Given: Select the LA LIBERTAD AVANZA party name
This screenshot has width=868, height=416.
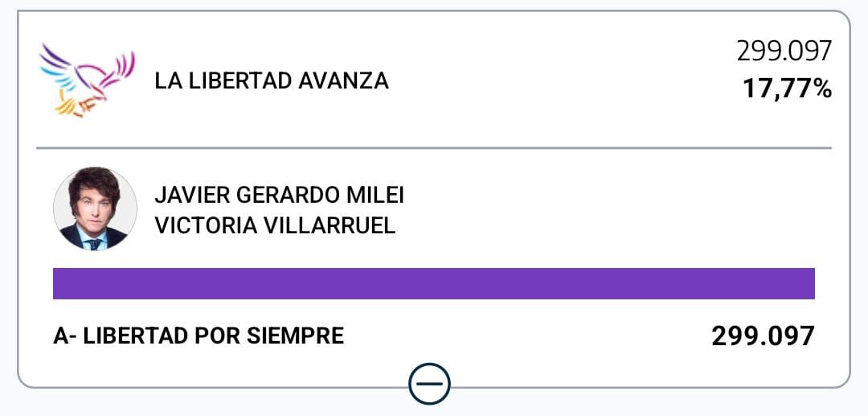Looking at the screenshot, I should (x=272, y=81).
